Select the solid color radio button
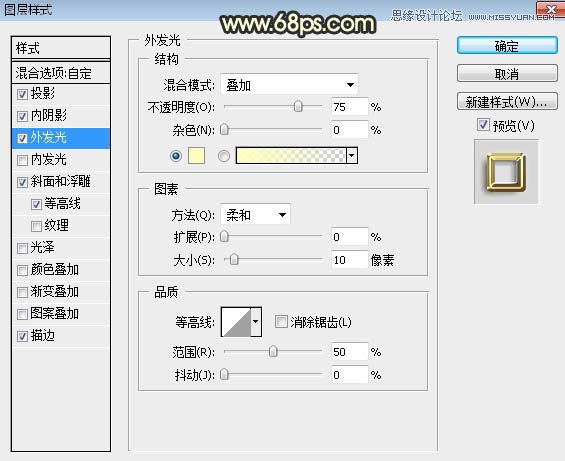565x461 pixels. point(176,156)
